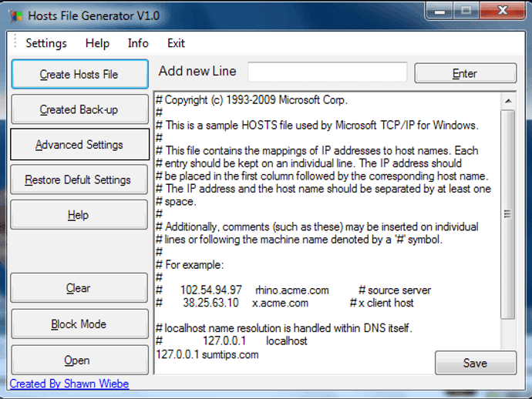Click the '# 127.0.0.1 localhost' line
The height and width of the screenshot is (399, 532).
coord(231,340)
